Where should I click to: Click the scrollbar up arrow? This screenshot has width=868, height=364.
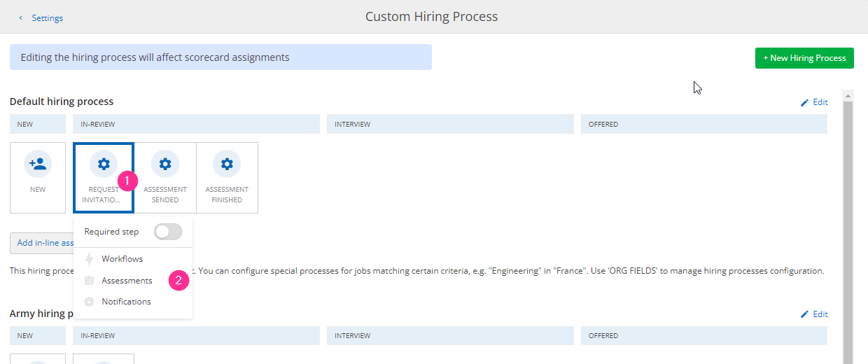click(x=848, y=96)
